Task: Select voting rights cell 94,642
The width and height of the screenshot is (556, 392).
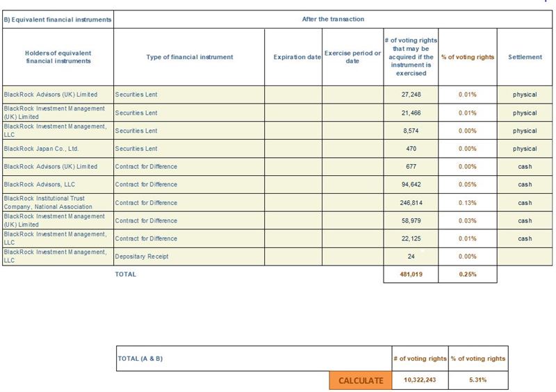Action: pos(411,184)
